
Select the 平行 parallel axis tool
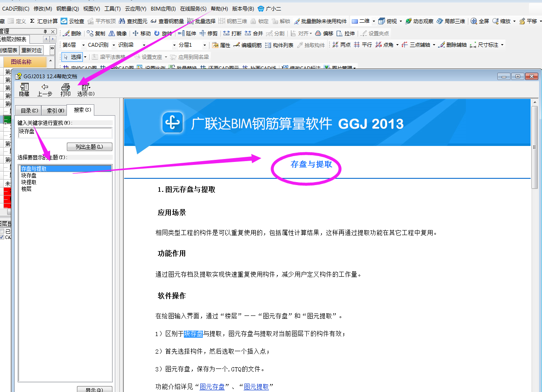[x=363, y=45]
